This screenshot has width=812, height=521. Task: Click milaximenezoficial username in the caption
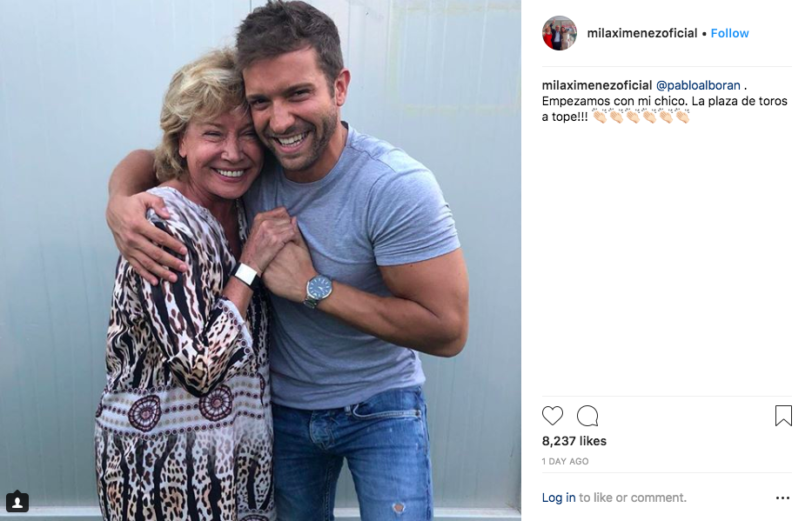point(596,85)
